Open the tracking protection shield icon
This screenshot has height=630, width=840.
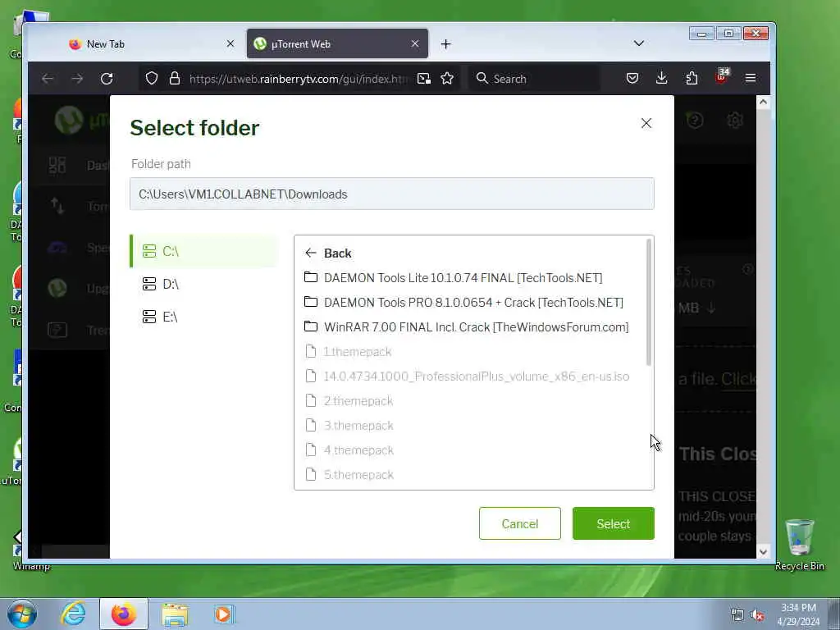pyautogui.click(x=152, y=78)
